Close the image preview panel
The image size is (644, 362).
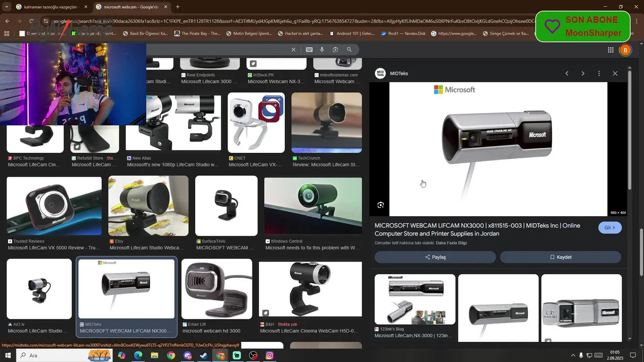[615, 73]
